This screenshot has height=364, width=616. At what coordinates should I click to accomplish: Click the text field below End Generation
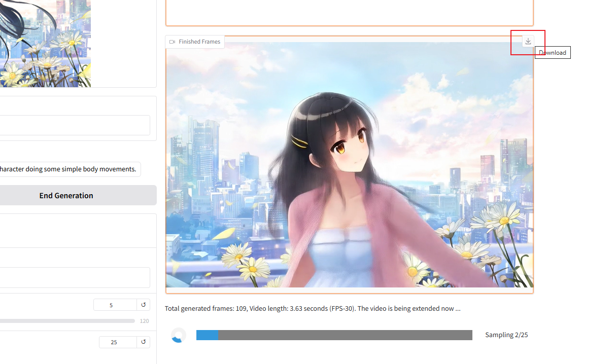[75, 277]
